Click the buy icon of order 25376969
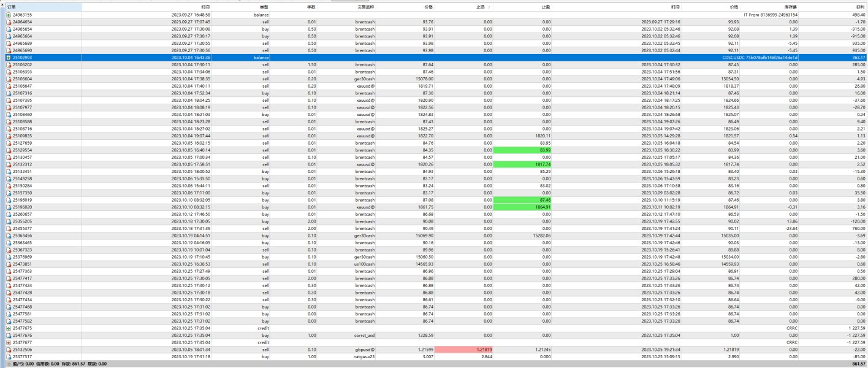This screenshot has height=368, width=868. (9, 258)
